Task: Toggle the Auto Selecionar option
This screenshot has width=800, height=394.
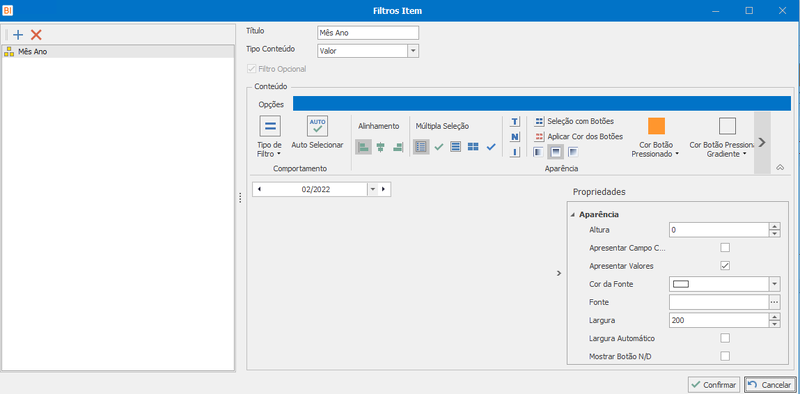Action: (x=317, y=133)
